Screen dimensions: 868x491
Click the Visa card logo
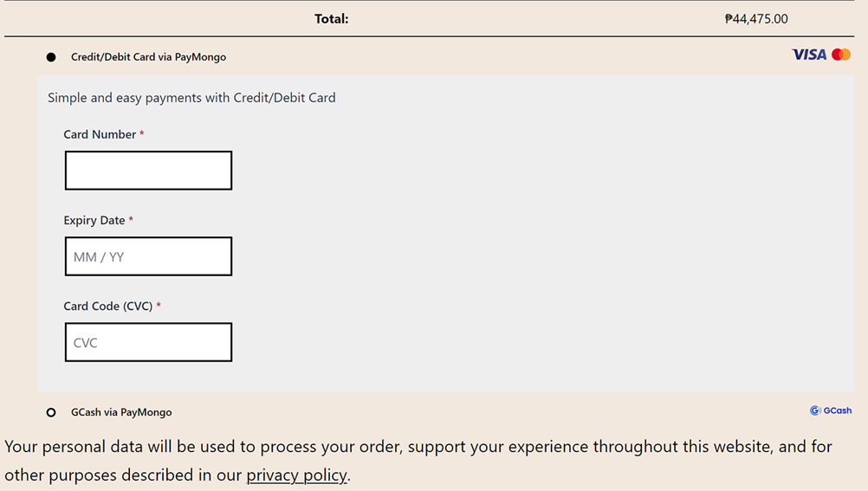[x=808, y=55]
